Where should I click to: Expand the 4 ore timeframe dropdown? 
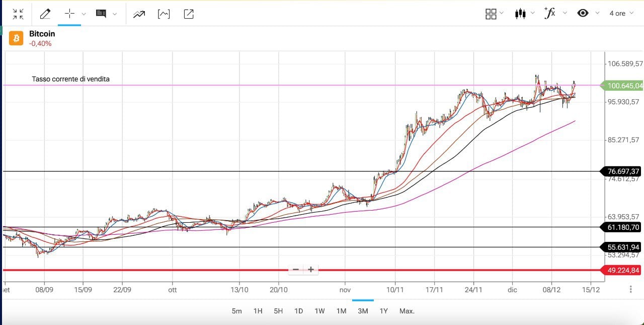622,14
